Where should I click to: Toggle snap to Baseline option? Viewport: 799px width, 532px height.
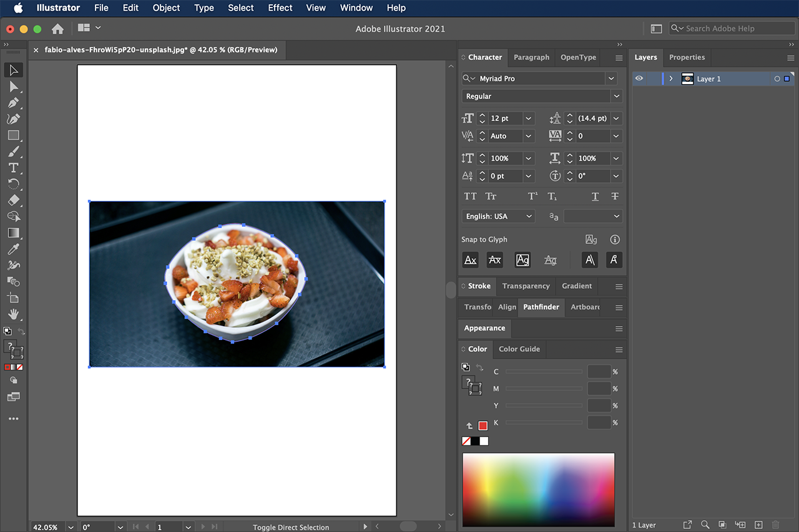point(471,260)
